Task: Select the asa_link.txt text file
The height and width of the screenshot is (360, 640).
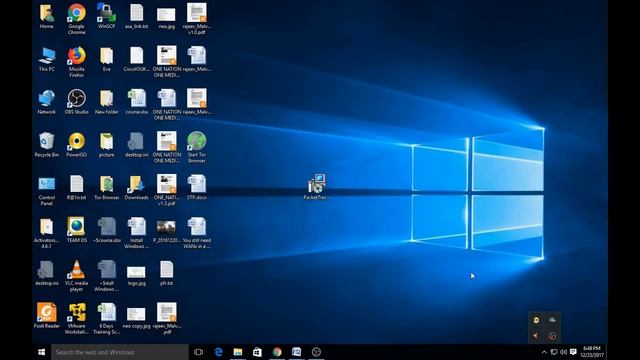Action: point(136,16)
